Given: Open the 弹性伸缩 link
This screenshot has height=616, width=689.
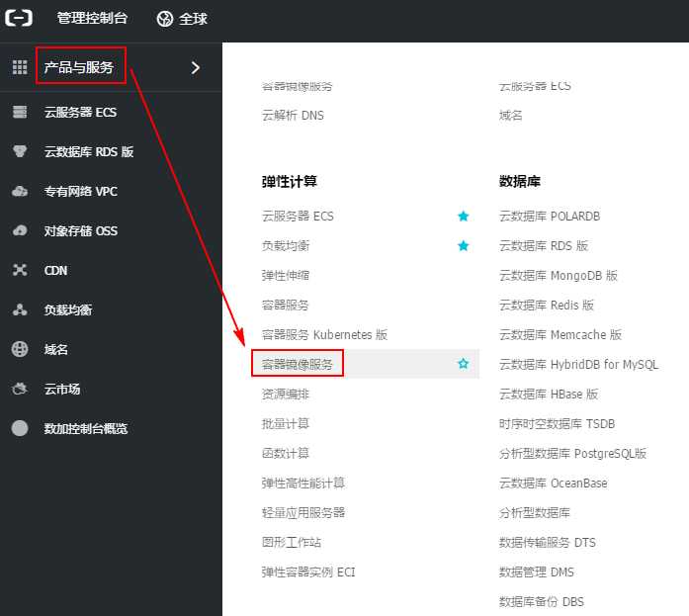Looking at the screenshot, I should 286,276.
